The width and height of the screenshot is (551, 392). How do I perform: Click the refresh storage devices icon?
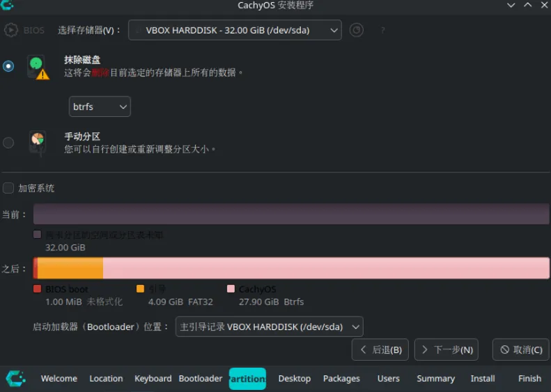(357, 30)
